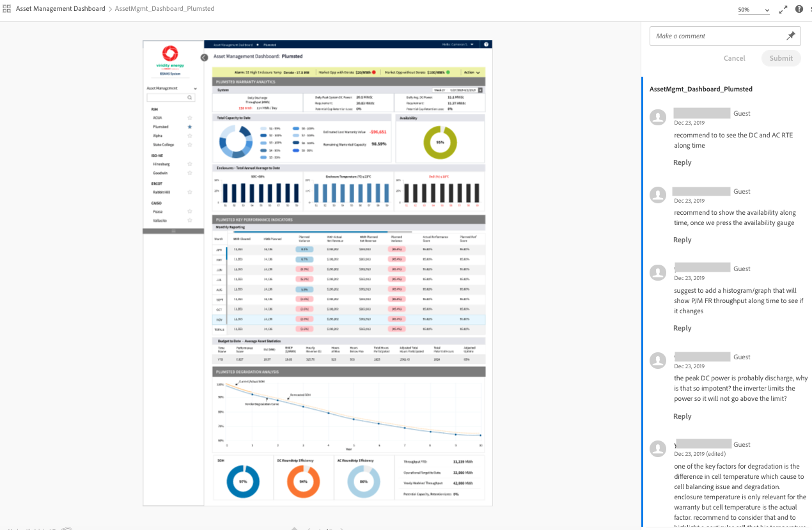Screen dimensions: 812x530
Task: Reply to the peak DC power comment
Action: (x=682, y=416)
